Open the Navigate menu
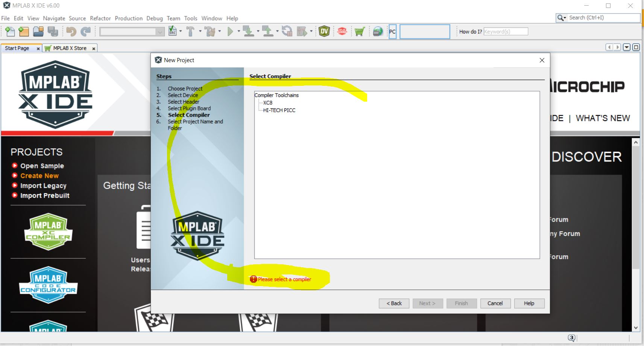This screenshot has height=346, width=644. (x=54, y=18)
